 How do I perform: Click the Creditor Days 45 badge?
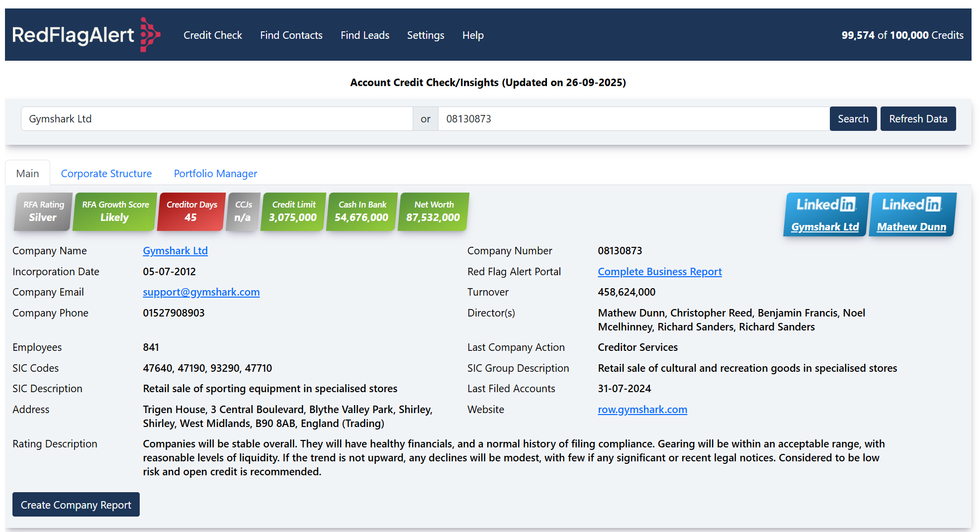[x=191, y=212]
